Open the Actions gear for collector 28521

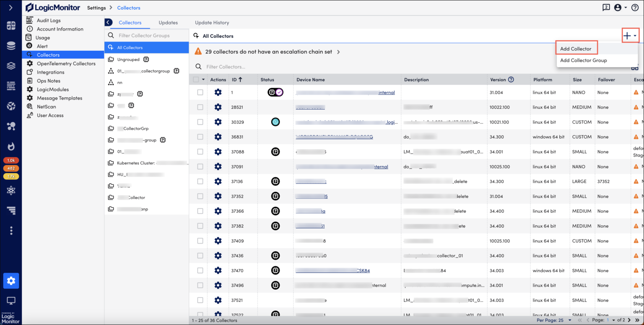point(218,107)
